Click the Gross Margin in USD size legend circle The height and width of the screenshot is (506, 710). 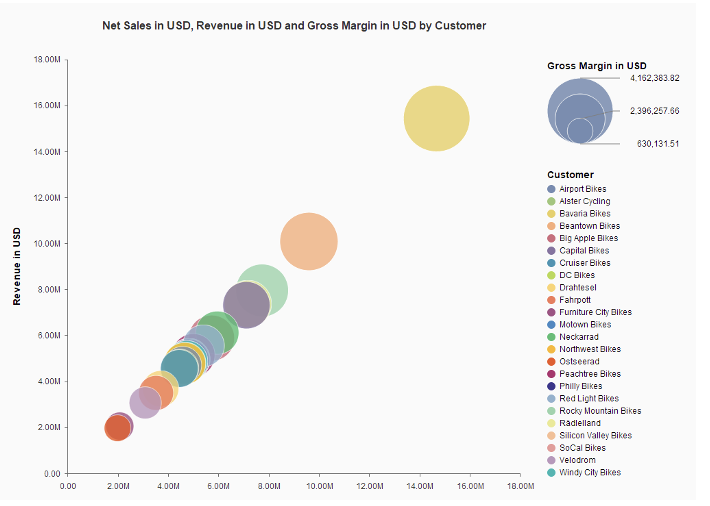(580, 110)
